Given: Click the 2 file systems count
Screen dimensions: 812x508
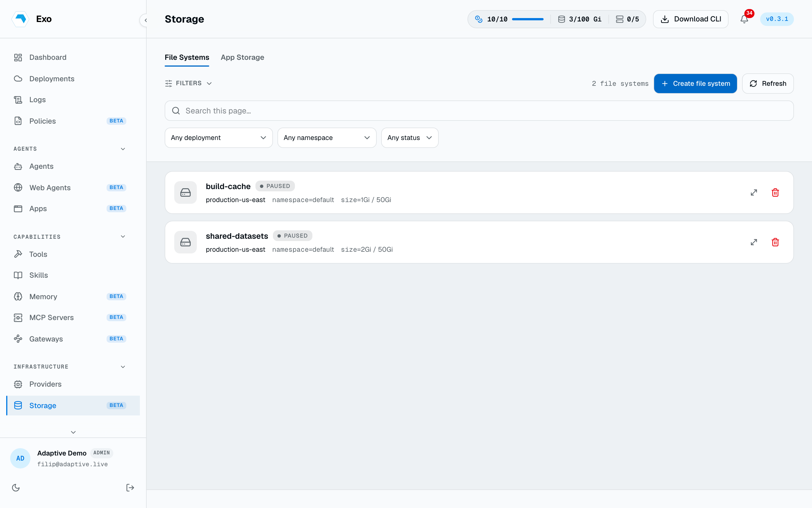Looking at the screenshot, I should (x=620, y=84).
